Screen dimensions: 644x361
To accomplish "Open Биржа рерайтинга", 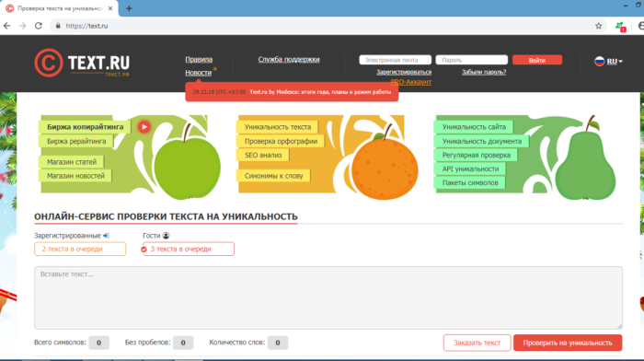I will 76,141.
